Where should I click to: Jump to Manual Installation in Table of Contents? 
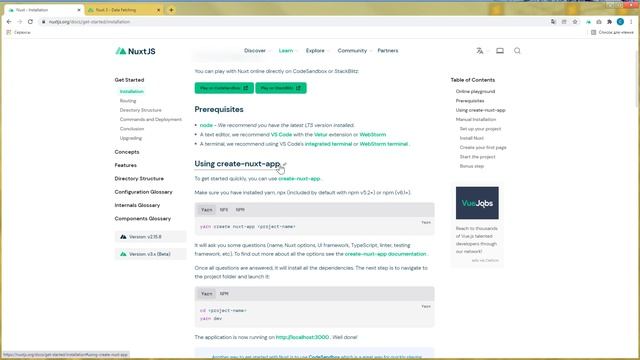click(476, 120)
